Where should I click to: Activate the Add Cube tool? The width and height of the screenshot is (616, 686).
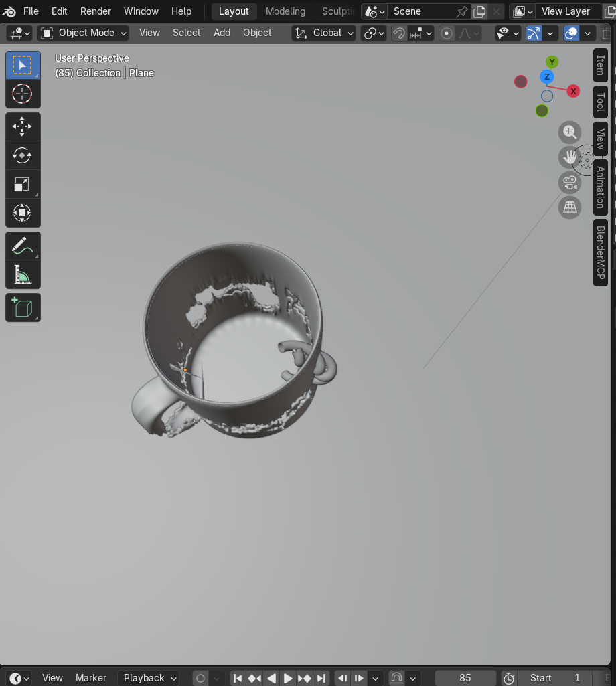[x=23, y=307]
